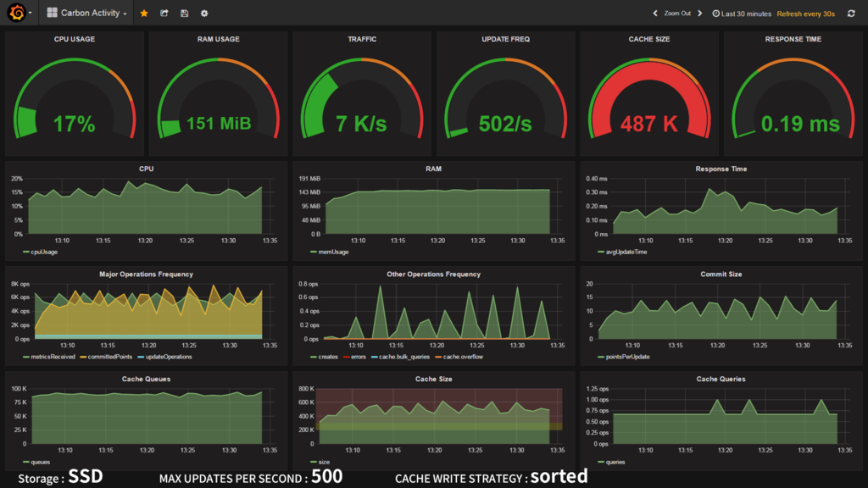Screen dimensions: 868x488
Task: Shift time range forward with right arrow
Action: click(699, 14)
